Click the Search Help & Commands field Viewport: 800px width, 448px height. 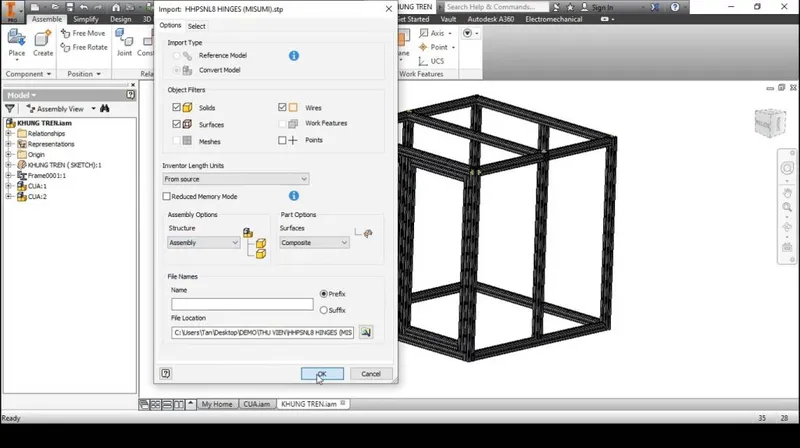(x=496, y=7)
